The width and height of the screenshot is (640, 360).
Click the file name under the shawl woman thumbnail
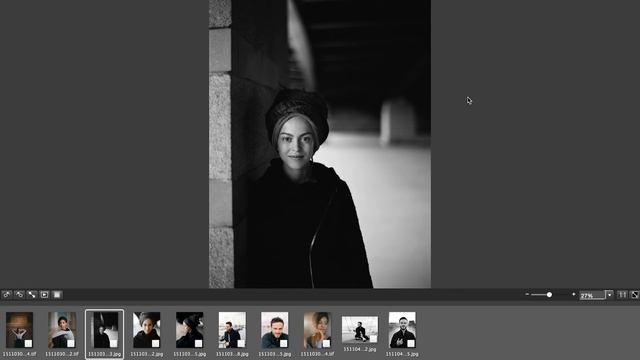click(x=62, y=354)
